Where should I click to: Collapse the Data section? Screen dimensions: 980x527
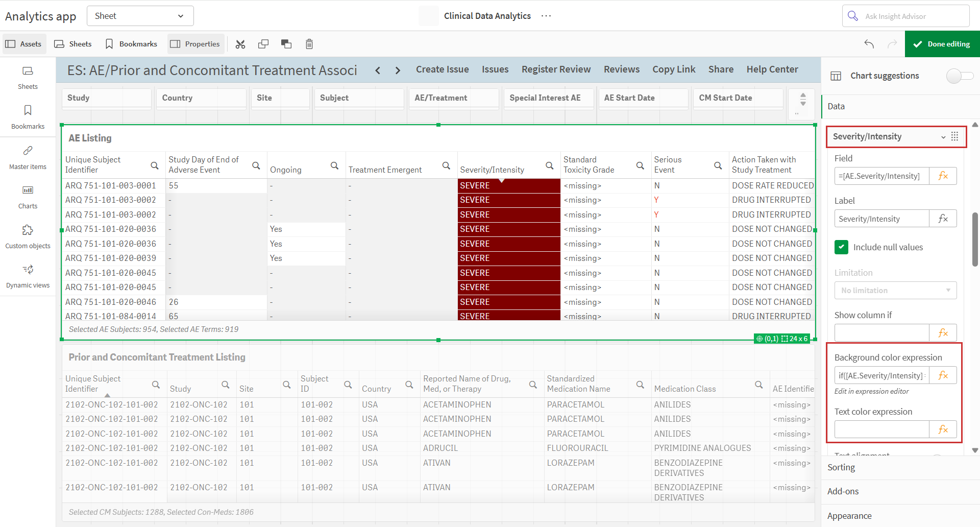[x=900, y=106]
